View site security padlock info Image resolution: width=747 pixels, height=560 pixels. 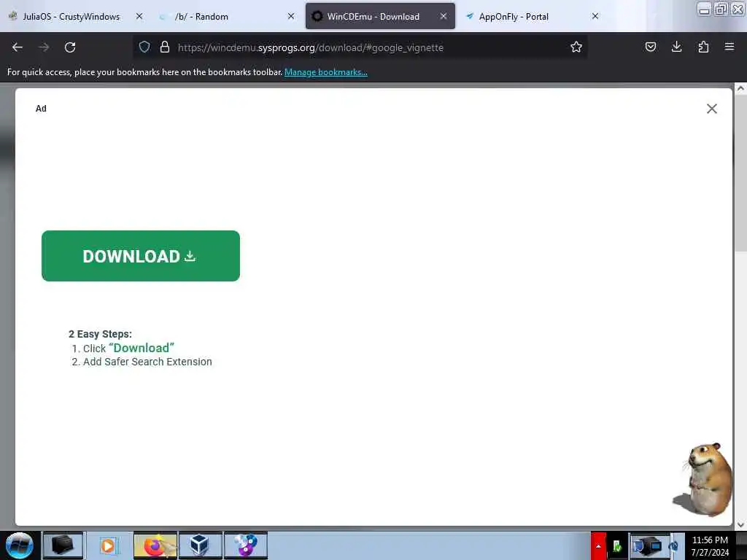tap(165, 47)
